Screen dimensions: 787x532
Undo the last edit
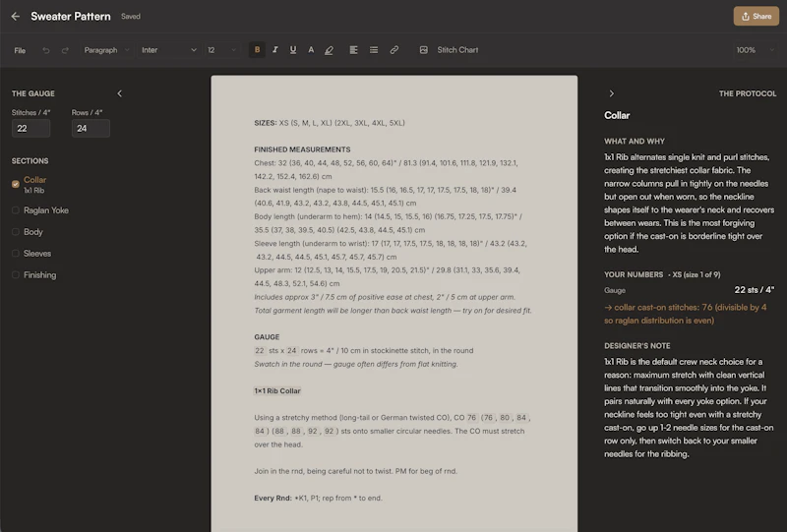pos(45,50)
